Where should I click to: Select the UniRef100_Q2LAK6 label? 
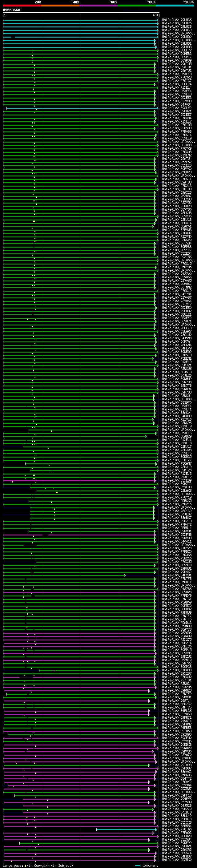(x=177, y=491)
